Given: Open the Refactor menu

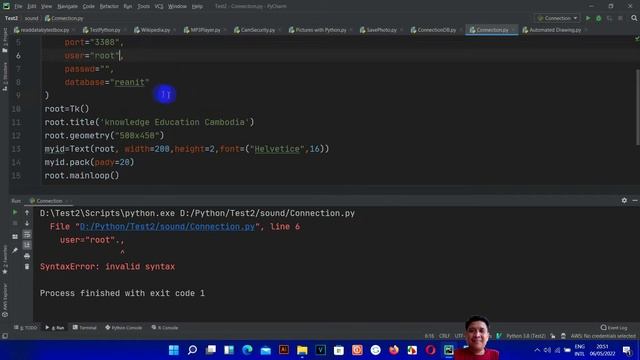Looking at the screenshot, I should pyautogui.click(x=109, y=6).
